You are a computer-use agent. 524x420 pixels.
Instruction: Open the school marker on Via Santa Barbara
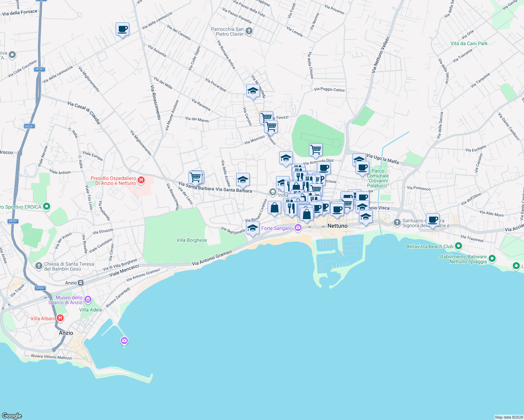pos(243,180)
